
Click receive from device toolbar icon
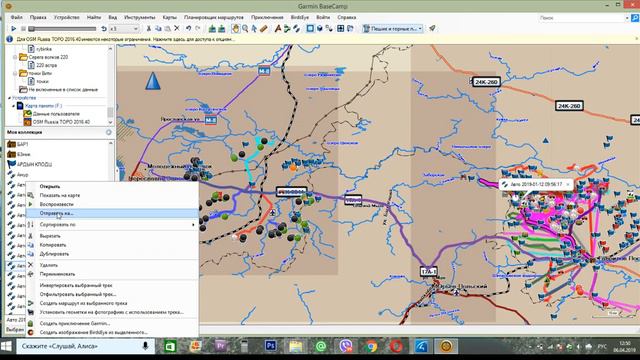[x=222, y=29]
